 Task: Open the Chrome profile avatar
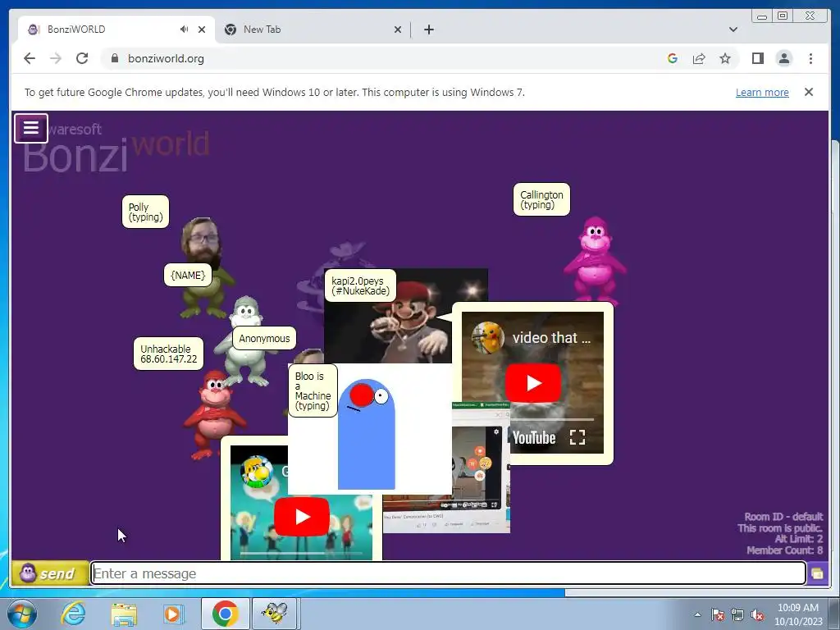783,58
